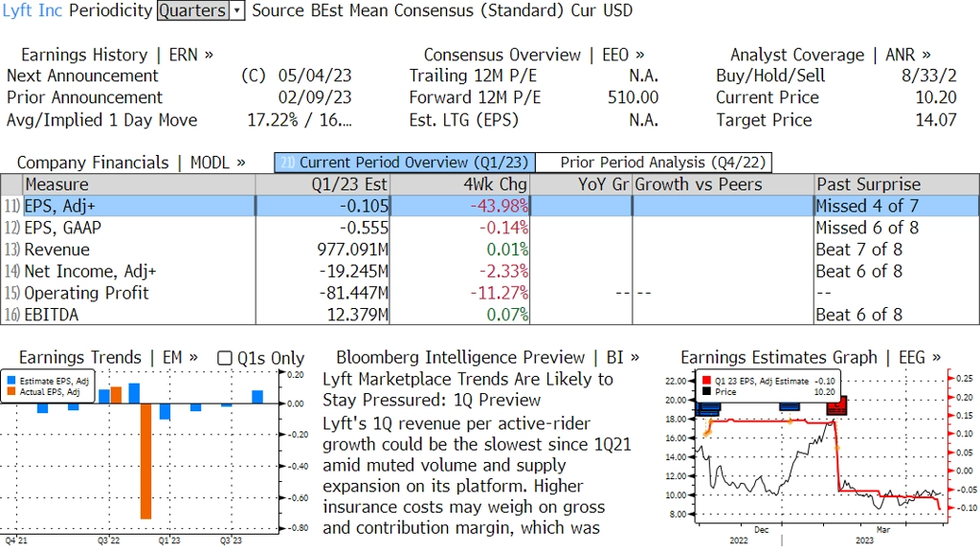This screenshot has height=549, width=980.
Task: Click the -81.447M operating profit estimate
Action: pyautogui.click(x=354, y=294)
